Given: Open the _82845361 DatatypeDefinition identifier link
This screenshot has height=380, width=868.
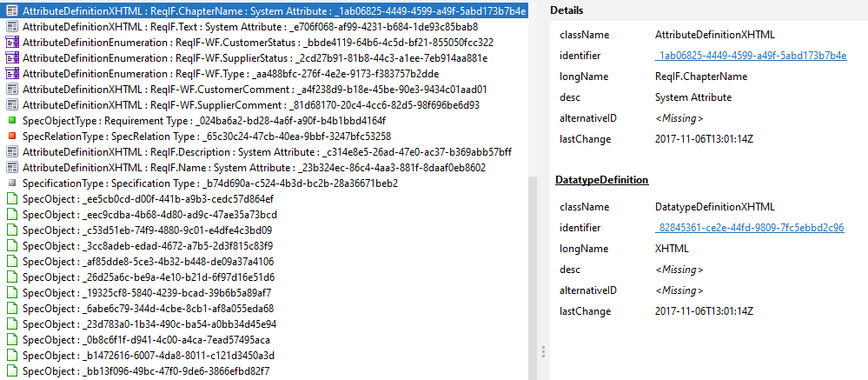Looking at the screenshot, I should coord(749,228).
